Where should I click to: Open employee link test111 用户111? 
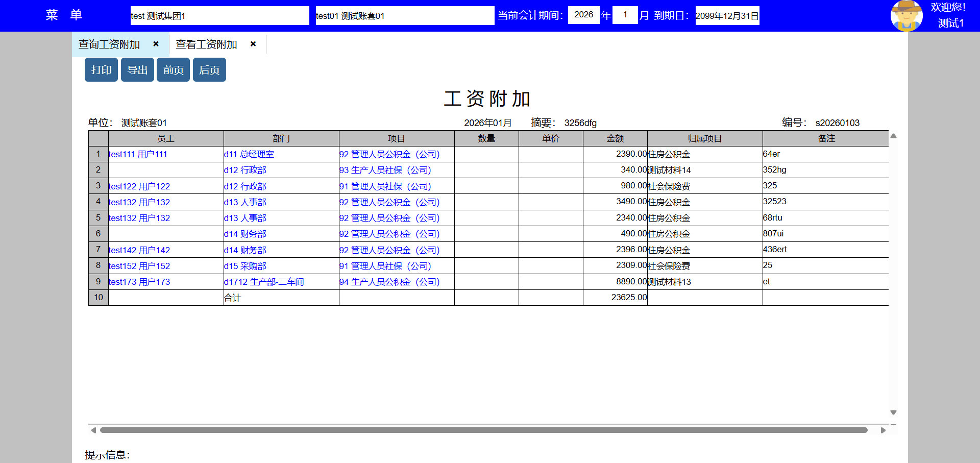point(138,154)
